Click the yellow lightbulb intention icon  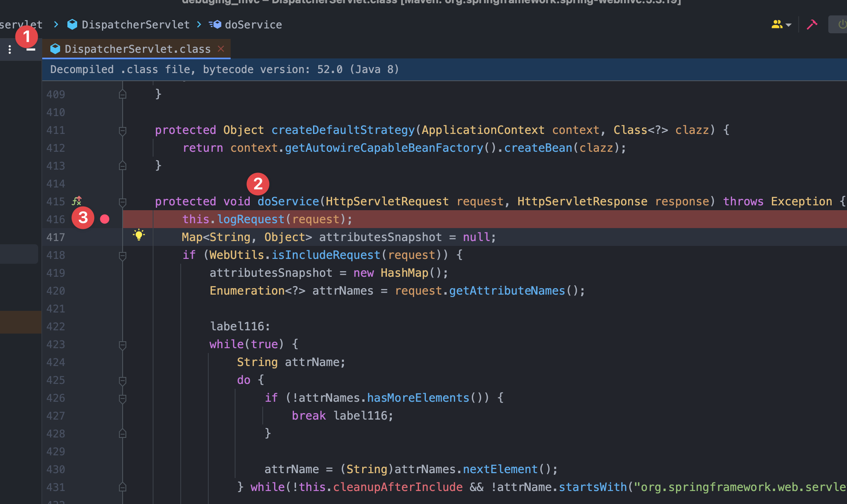(x=139, y=235)
